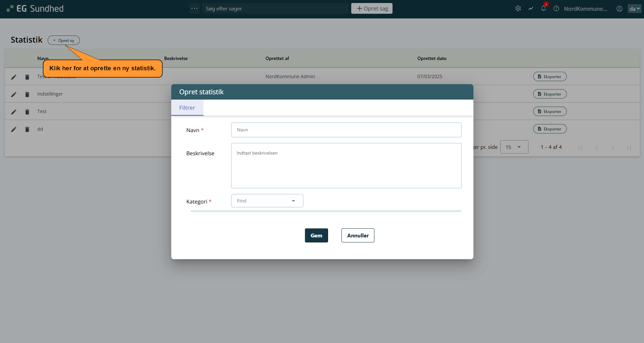Viewport: 644px width, 343px height.
Task: Expand the Kategori dropdown
Action: (x=267, y=201)
